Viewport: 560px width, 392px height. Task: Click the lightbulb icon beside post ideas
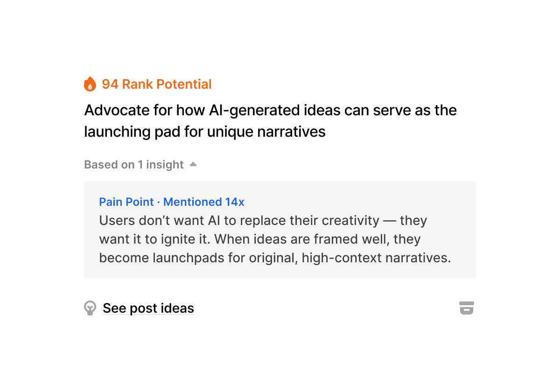90,308
